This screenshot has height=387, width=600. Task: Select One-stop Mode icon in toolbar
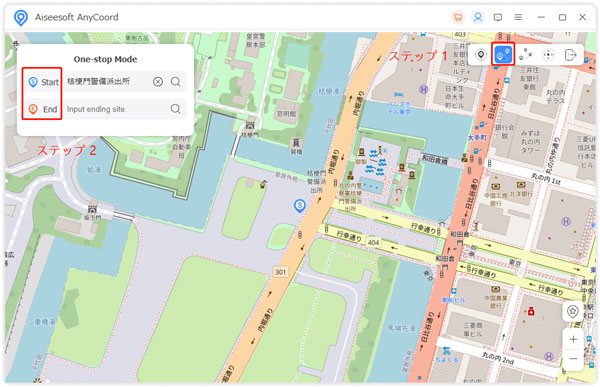coord(503,55)
